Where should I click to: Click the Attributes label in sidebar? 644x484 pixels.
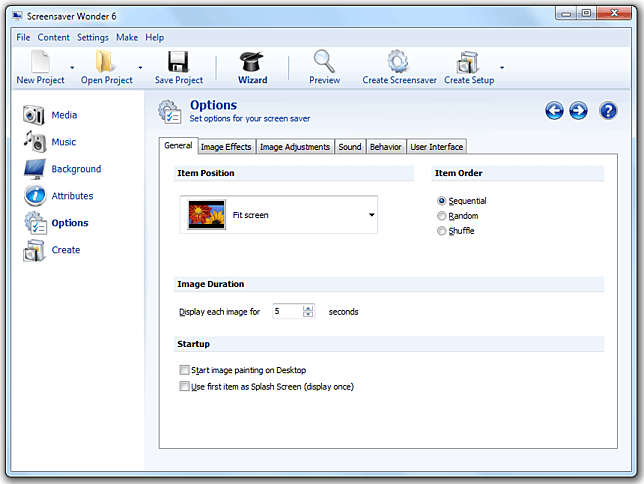point(72,196)
